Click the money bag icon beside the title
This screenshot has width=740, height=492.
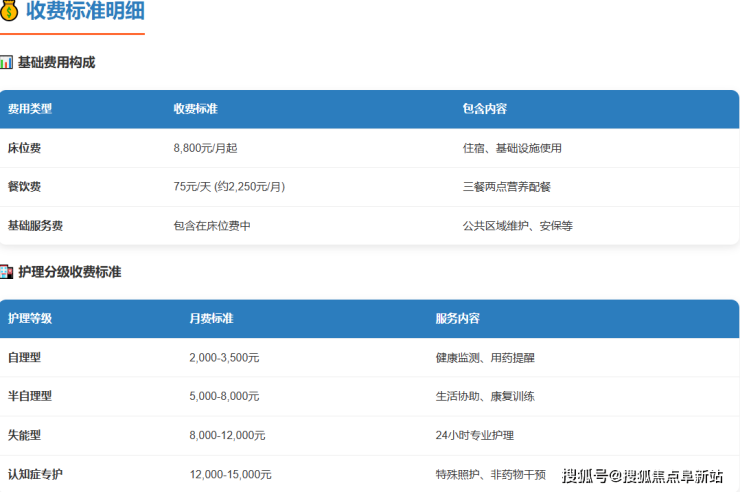pyautogui.click(x=9, y=12)
